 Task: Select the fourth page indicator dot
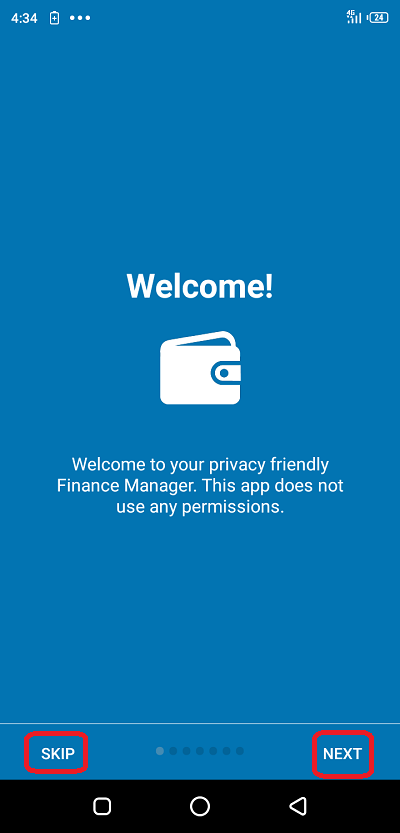coord(200,751)
